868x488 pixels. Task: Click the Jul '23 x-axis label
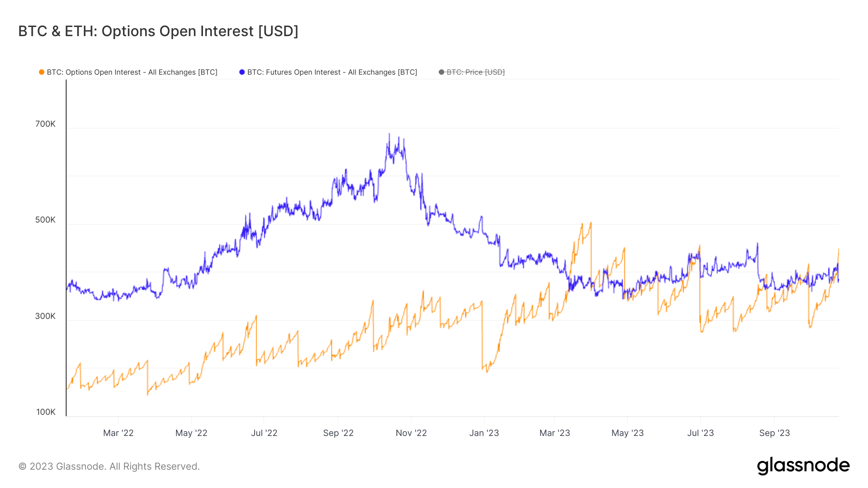tap(700, 433)
